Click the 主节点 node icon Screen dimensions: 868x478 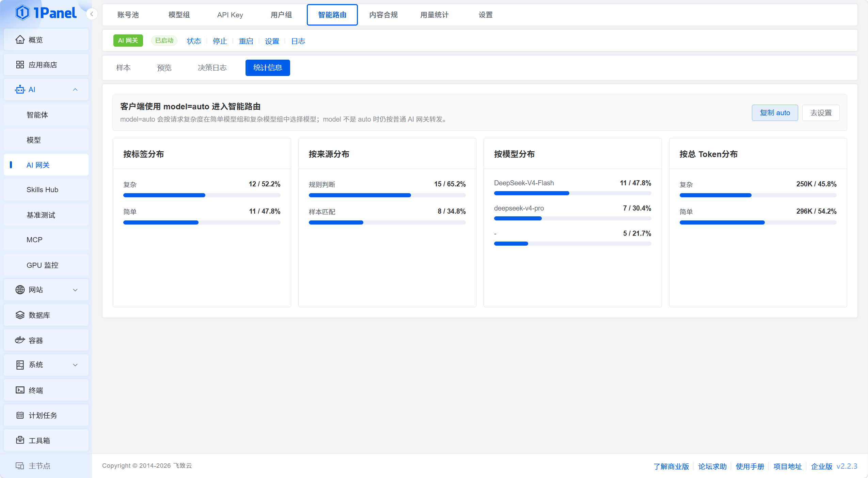[x=20, y=466]
